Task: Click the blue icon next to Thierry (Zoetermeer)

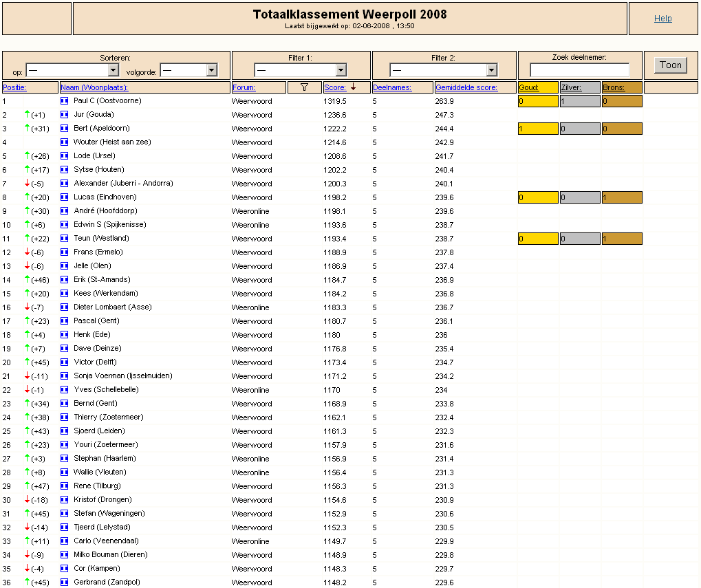Action: 65,417
